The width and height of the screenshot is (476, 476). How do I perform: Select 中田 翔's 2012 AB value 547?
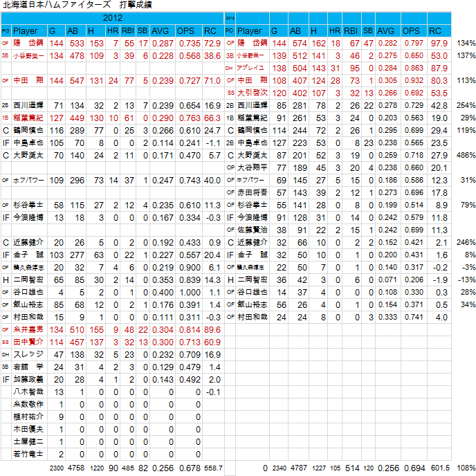(77, 81)
